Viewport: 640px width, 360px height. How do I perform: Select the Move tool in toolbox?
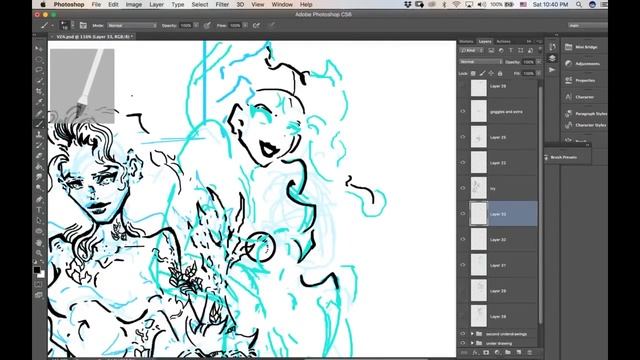pos(39,49)
